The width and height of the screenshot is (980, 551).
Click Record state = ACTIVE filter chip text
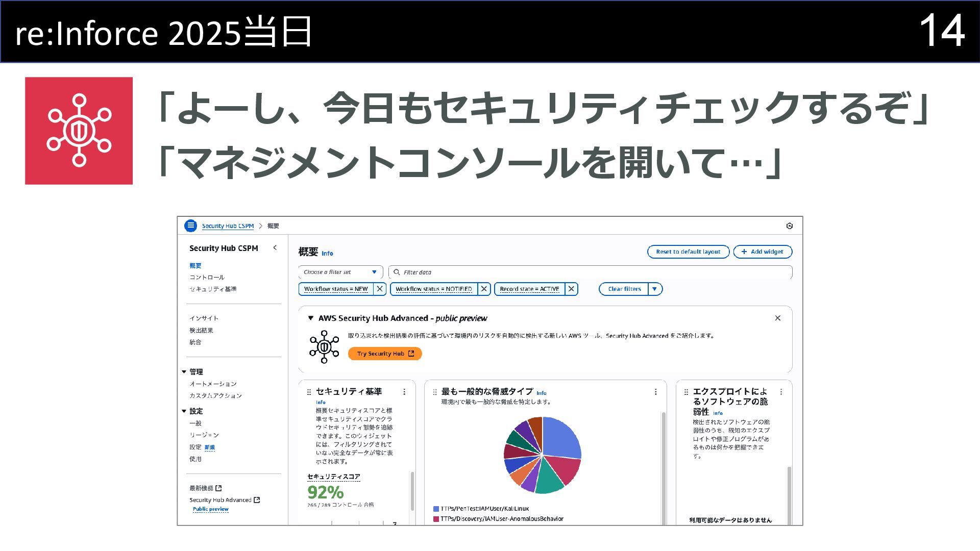529,289
